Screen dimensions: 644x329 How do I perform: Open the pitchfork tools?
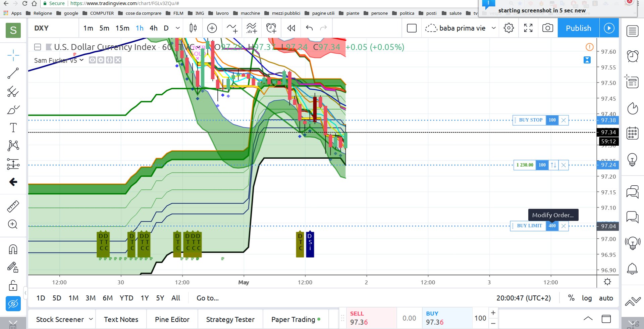13,91
